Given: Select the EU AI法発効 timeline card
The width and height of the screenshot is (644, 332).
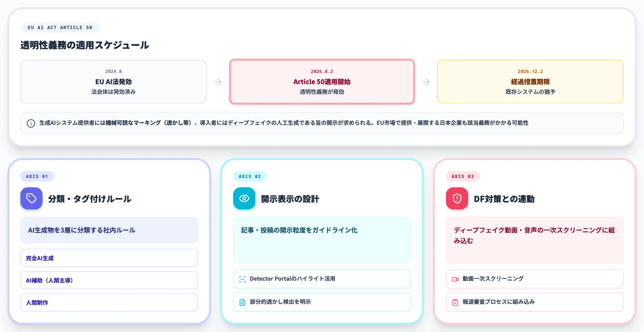Looking at the screenshot, I should pos(114,81).
